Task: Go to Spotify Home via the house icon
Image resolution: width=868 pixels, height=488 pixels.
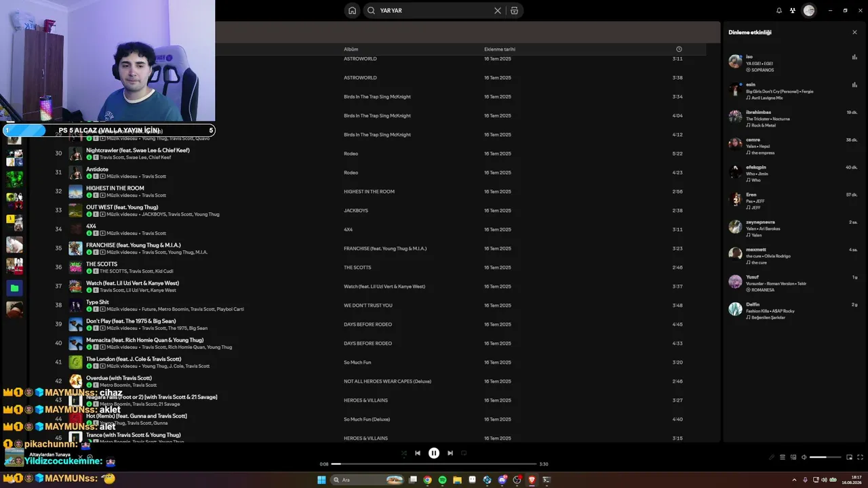Action: click(x=352, y=11)
